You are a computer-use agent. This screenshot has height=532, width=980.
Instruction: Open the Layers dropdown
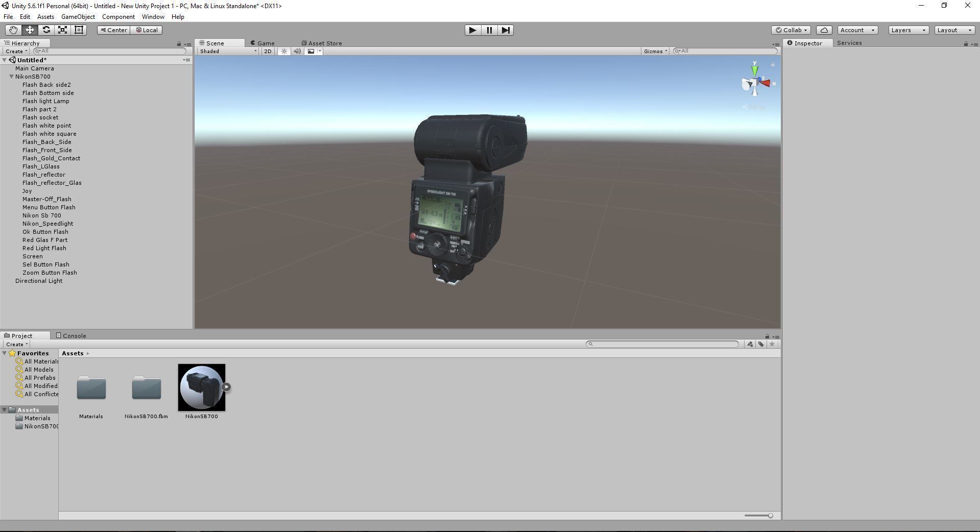[x=908, y=30]
